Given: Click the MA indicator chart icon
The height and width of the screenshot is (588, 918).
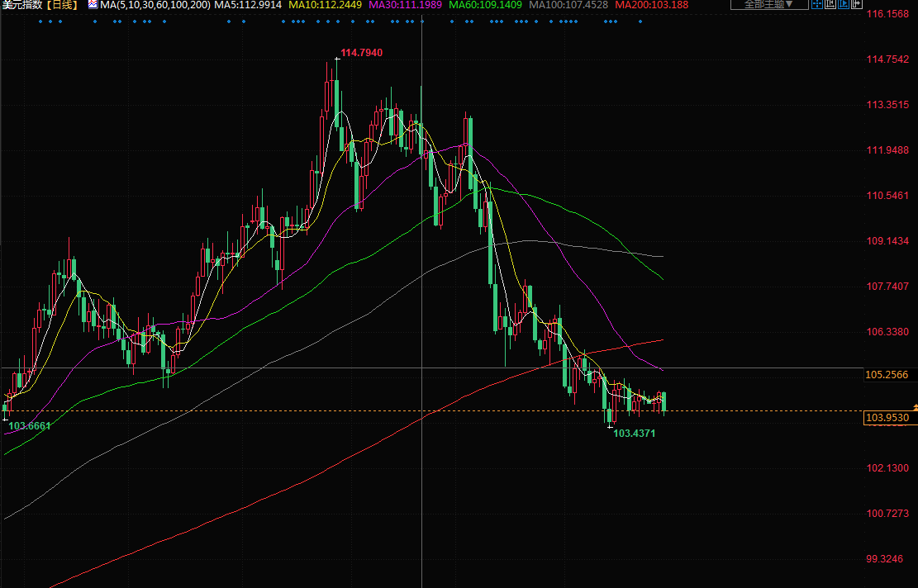Looking at the screenshot, I should tap(93, 5).
